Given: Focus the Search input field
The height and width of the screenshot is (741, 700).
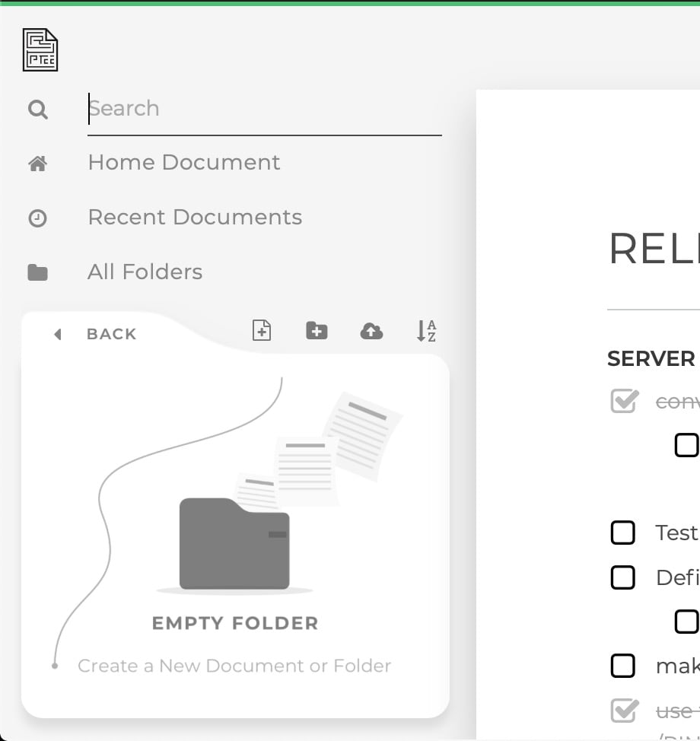Looking at the screenshot, I should point(265,109).
